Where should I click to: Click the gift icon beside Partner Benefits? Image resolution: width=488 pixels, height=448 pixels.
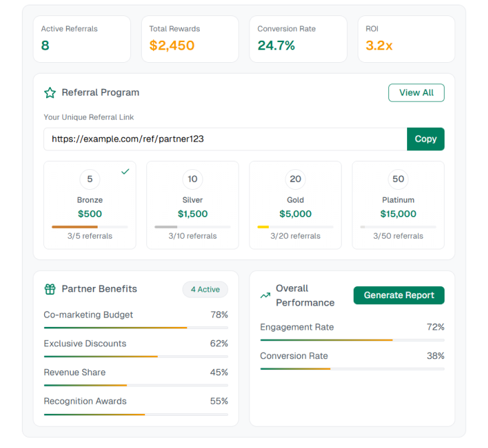(49, 290)
